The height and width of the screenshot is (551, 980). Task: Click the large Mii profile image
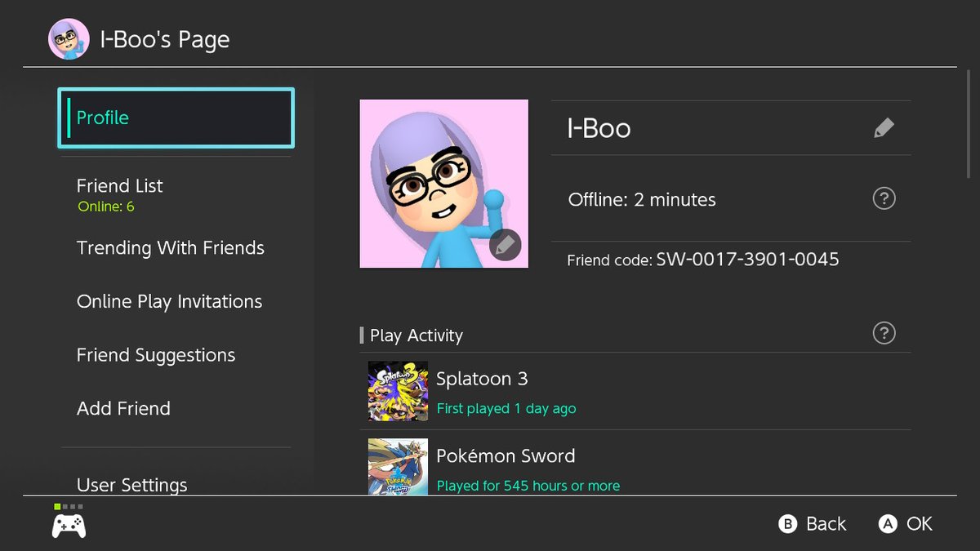point(444,184)
